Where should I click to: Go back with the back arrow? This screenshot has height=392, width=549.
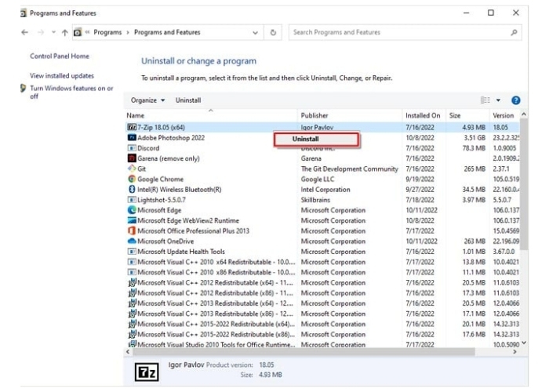(25, 33)
